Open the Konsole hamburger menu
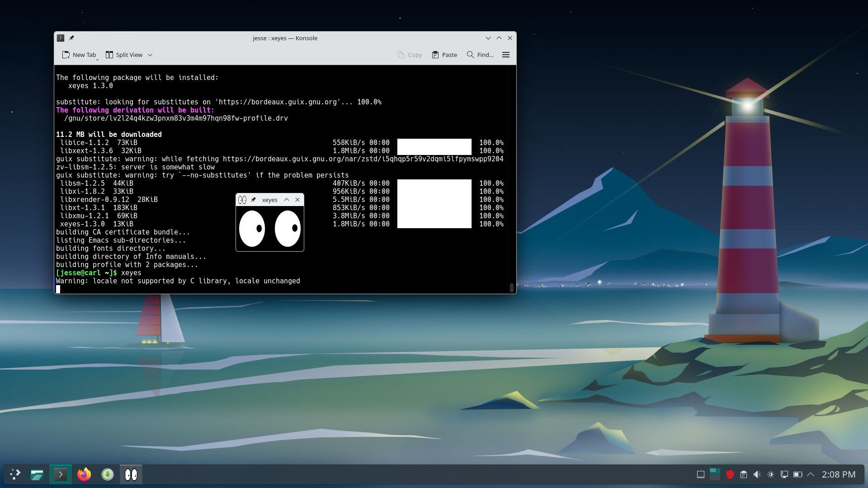Image resolution: width=868 pixels, height=488 pixels. click(x=506, y=55)
